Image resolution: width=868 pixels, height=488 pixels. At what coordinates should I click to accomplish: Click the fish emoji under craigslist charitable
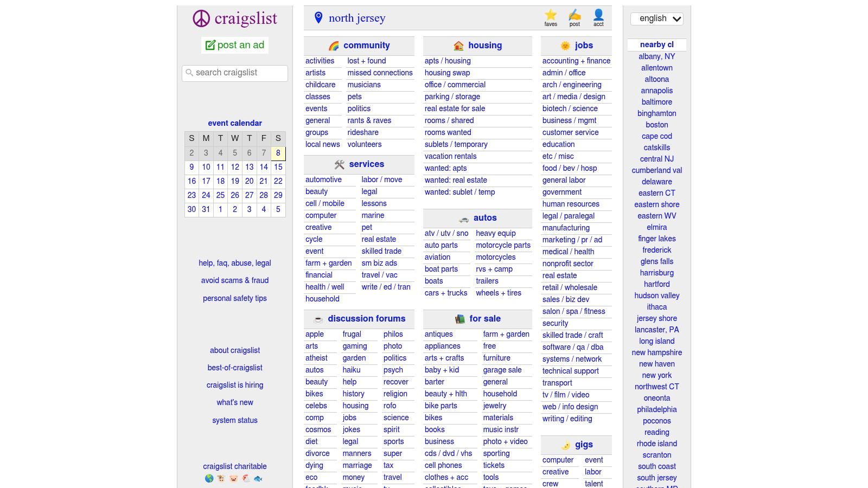pos(258,478)
